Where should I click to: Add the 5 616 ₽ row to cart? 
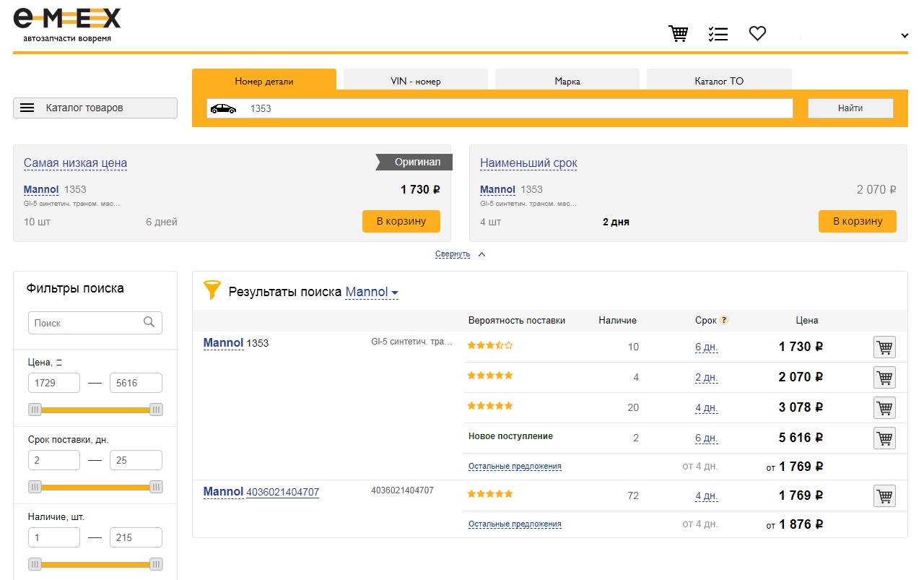pyautogui.click(x=884, y=438)
